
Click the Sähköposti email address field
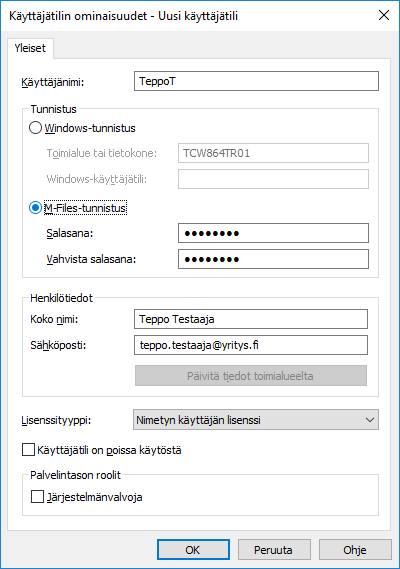(251, 345)
